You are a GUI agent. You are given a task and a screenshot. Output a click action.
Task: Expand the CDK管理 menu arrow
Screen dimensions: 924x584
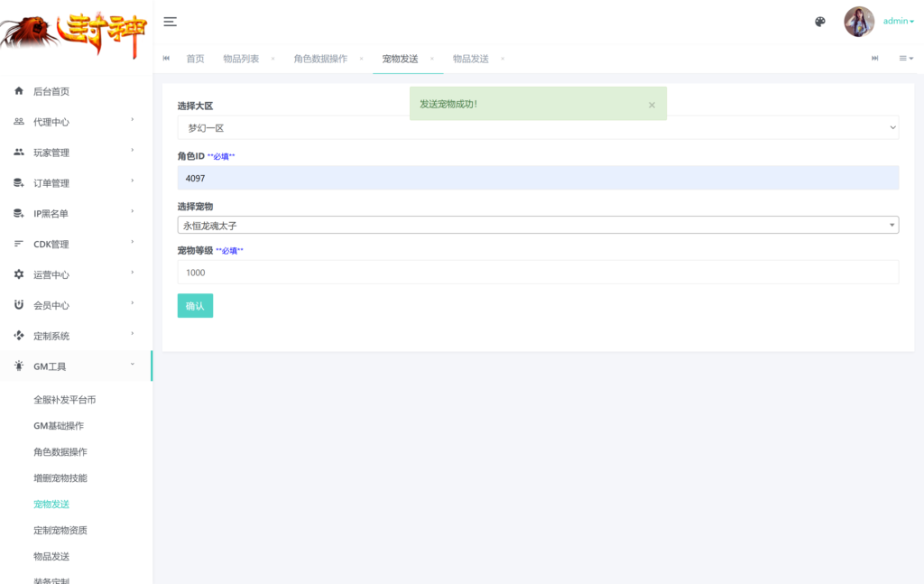coord(132,242)
